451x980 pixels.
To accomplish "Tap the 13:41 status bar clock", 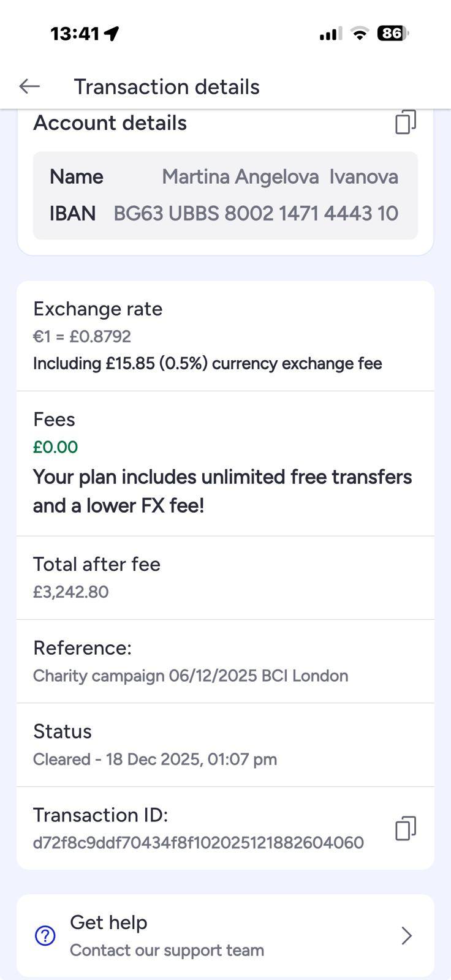I will pyautogui.click(x=74, y=34).
